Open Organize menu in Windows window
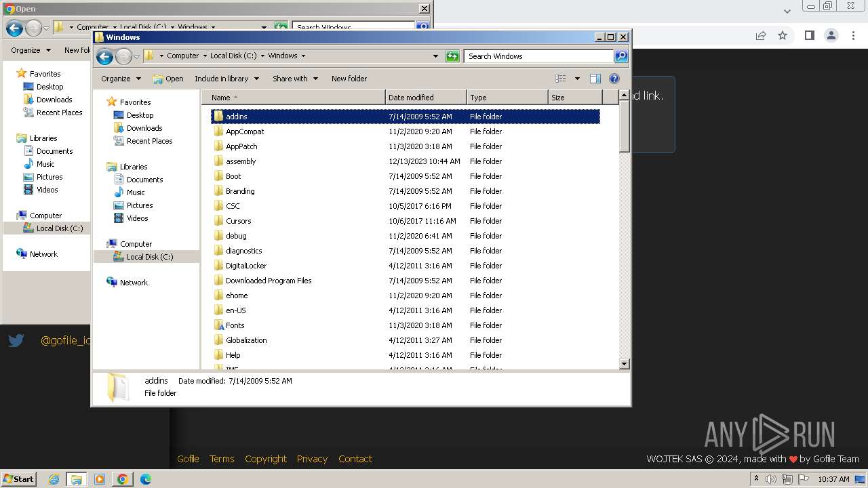Screen dimensions: 868x488 [121, 79]
